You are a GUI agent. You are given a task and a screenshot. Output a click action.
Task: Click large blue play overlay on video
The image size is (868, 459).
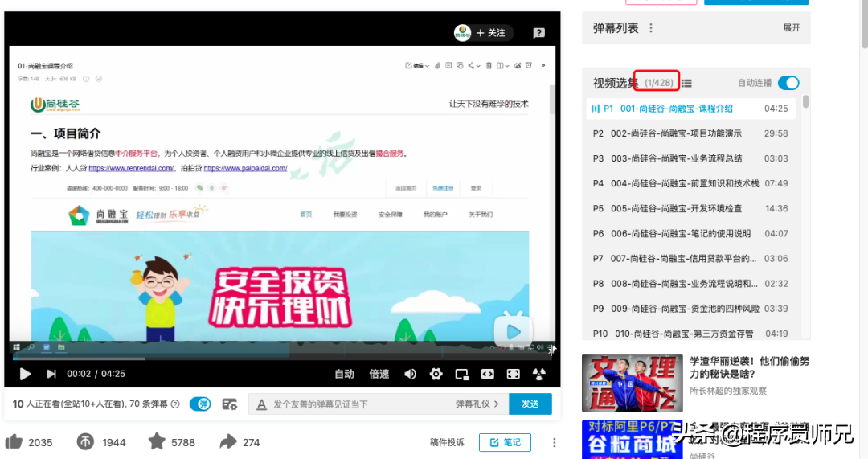(x=513, y=331)
